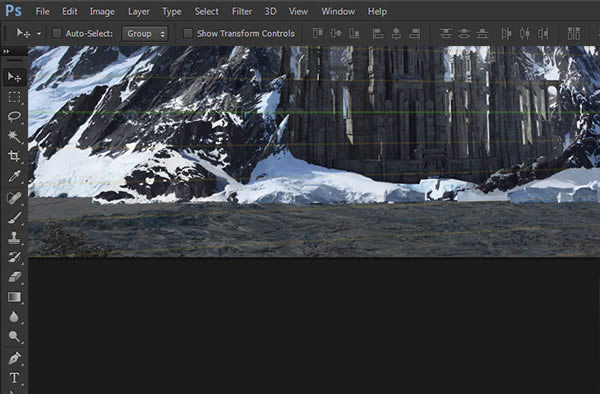Click the align top edges button

[318, 34]
